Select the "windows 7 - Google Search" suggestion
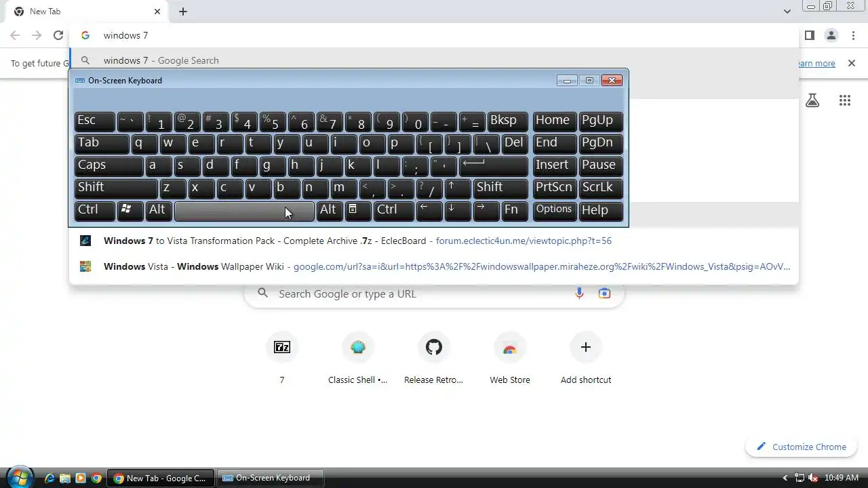 434,60
